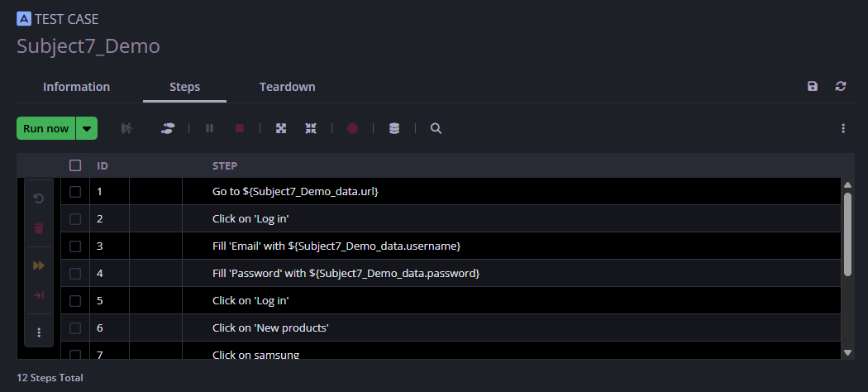Image resolution: width=868 pixels, height=392 pixels.
Task: Switch to the Teardown tab
Action: pyautogui.click(x=287, y=87)
